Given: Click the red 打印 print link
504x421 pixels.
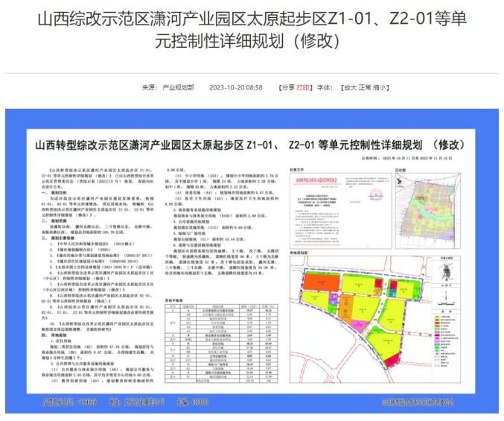Looking at the screenshot, I should point(302,87).
